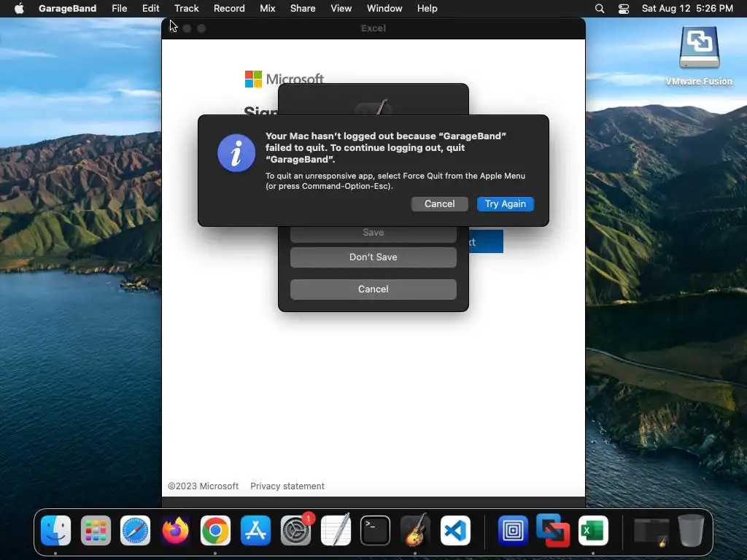Click Cancel in the logout alert
Image resolution: width=747 pixels, height=560 pixels.
[x=439, y=204]
